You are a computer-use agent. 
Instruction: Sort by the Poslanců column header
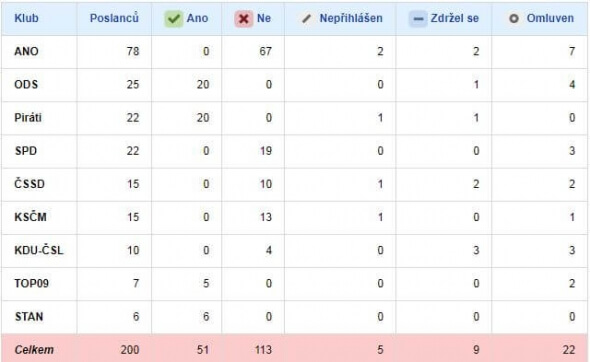click(x=114, y=18)
